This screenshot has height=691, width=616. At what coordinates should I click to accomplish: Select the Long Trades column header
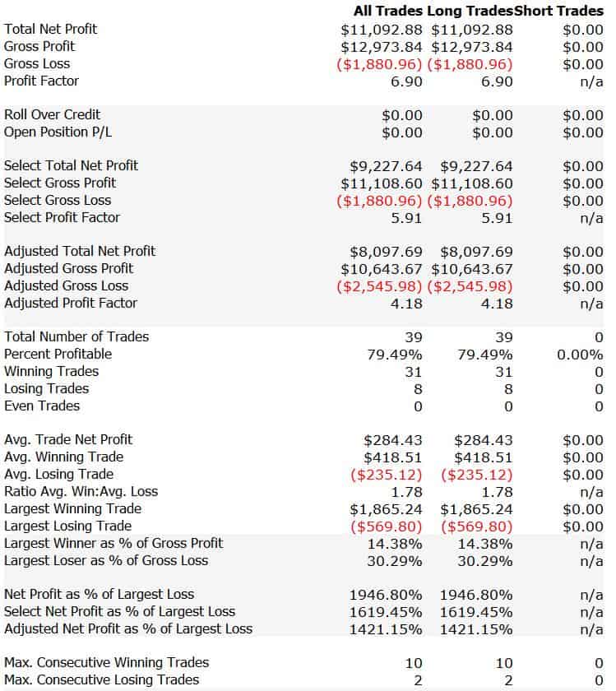(x=470, y=11)
